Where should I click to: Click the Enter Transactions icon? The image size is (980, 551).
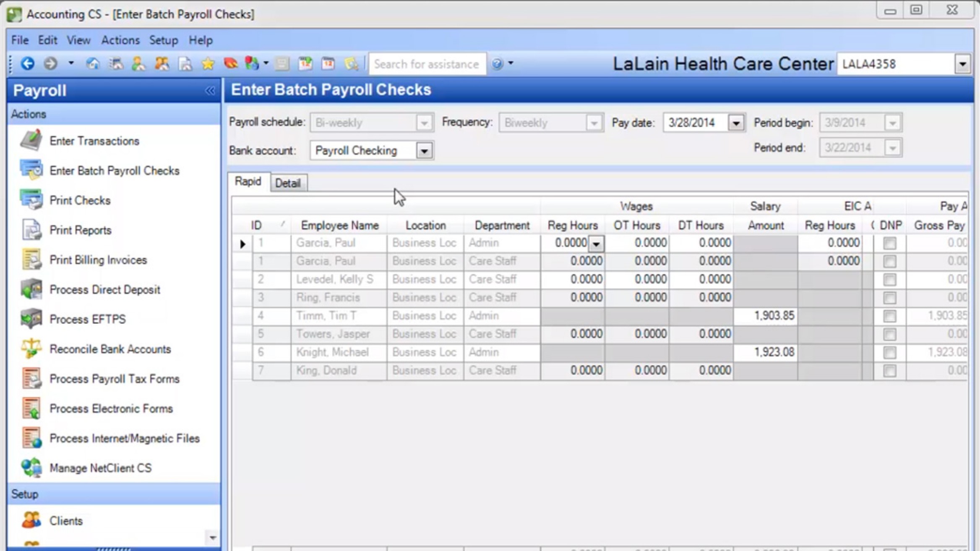click(31, 140)
